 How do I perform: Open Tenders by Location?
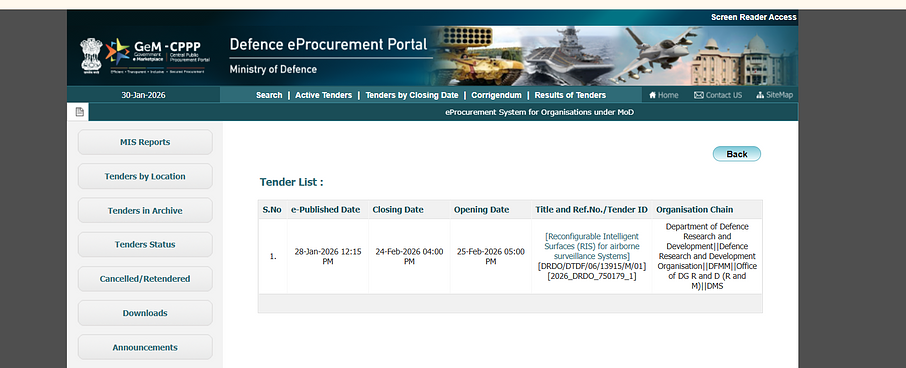(145, 176)
